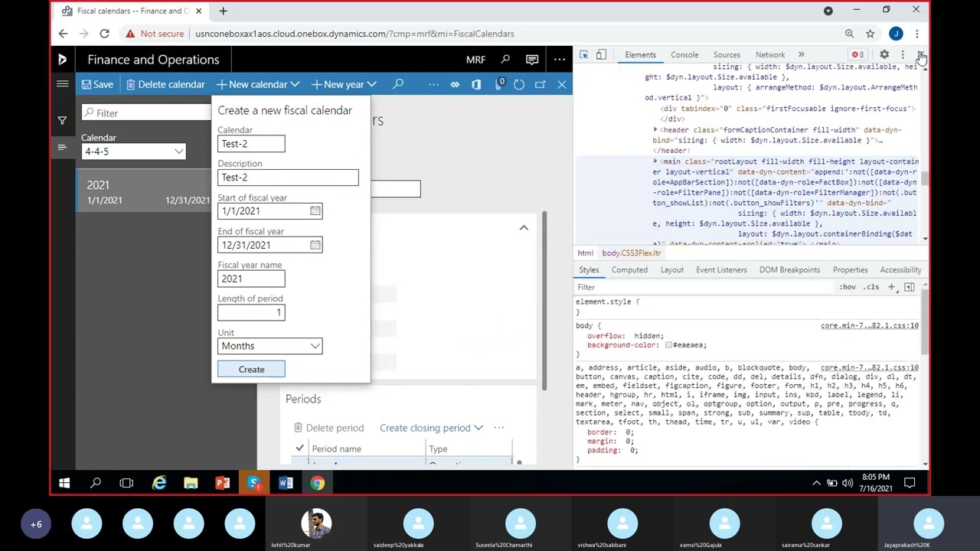The width and height of the screenshot is (980, 551).
Task: Search the action pane with magnifier icon
Action: click(x=398, y=84)
